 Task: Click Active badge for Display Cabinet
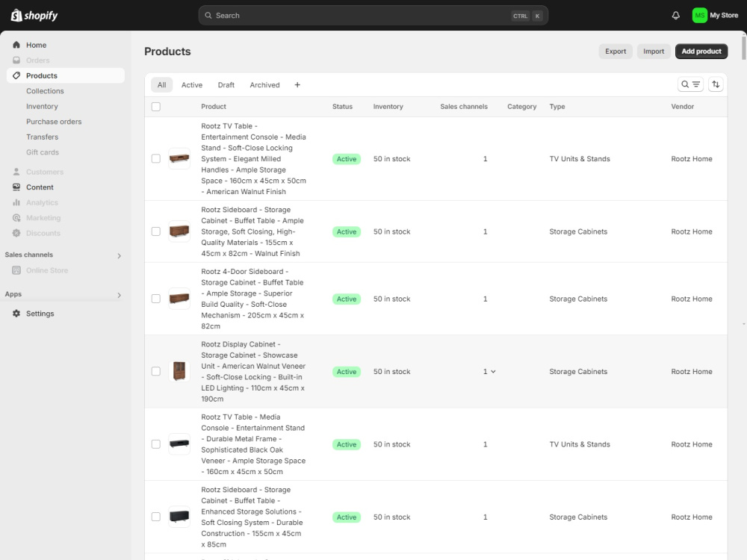coord(347,371)
